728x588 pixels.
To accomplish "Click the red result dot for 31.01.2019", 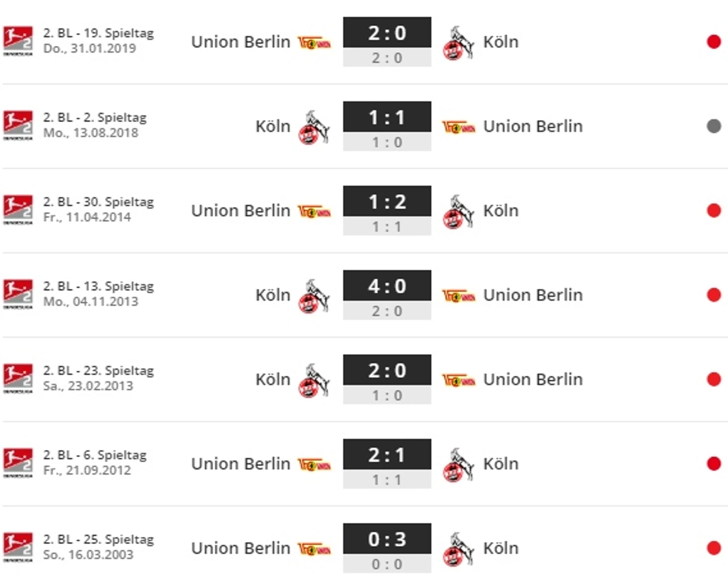I will point(714,42).
